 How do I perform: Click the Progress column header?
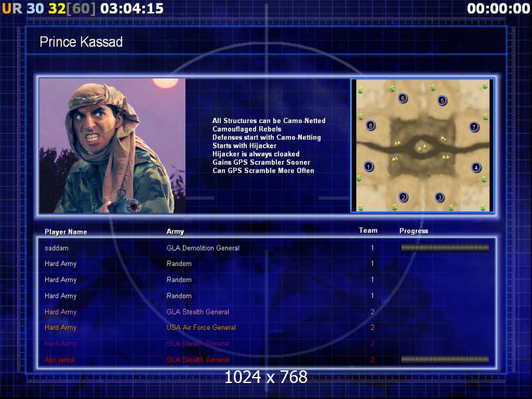click(414, 231)
